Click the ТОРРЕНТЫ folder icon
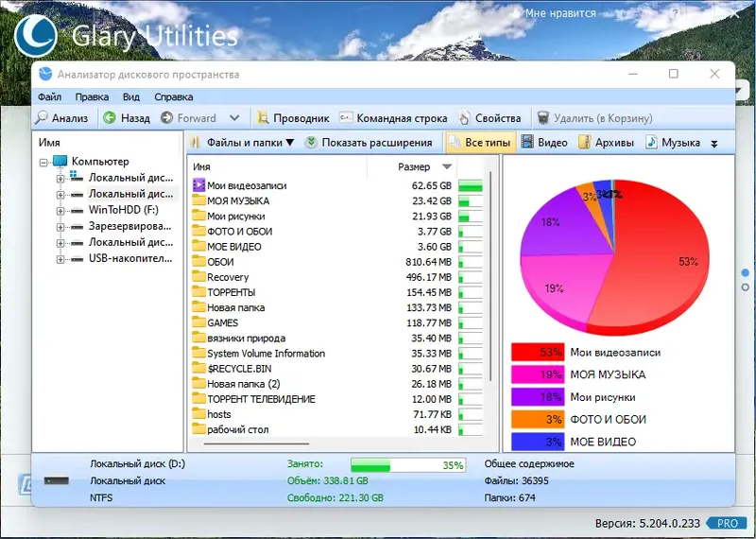Image resolution: width=756 pixels, height=539 pixels. [x=198, y=292]
